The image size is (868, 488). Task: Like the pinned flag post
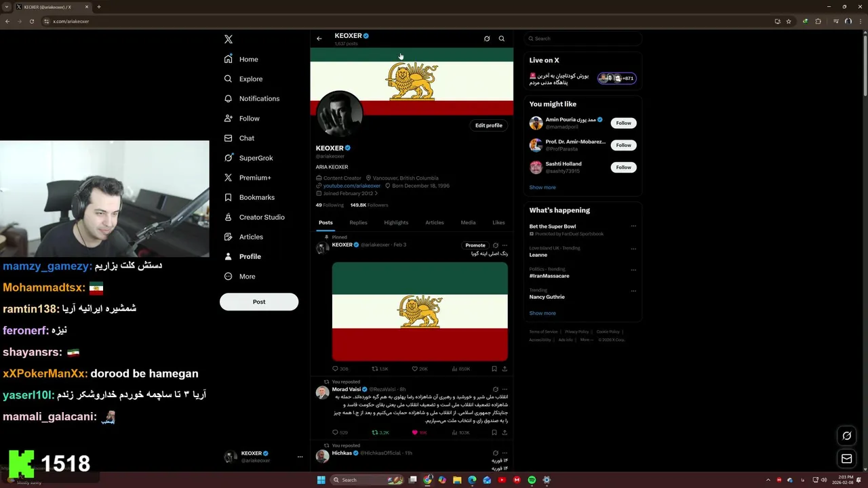click(x=415, y=369)
